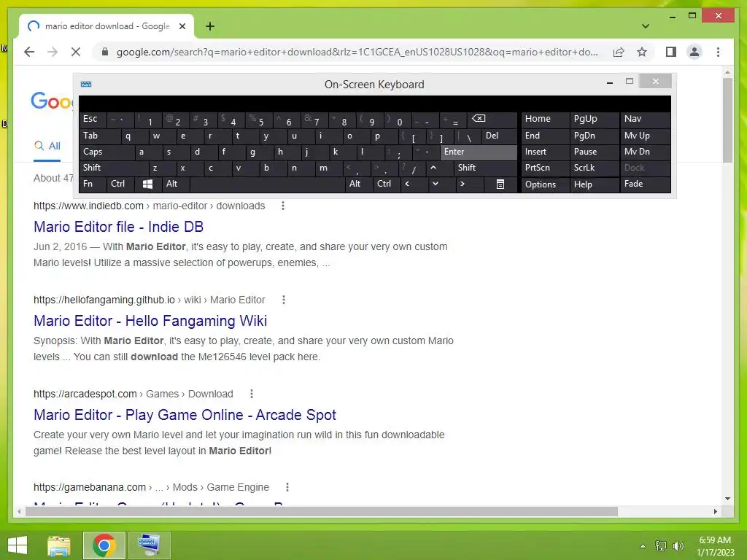Click the context menu key on On-Screen Keyboard
747x560 pixels.
click(x=500, y=184)
